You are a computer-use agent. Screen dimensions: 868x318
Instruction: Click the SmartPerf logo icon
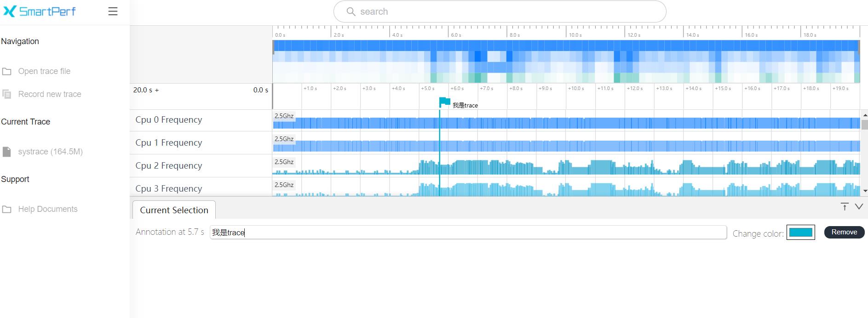[x=10, y=11]
